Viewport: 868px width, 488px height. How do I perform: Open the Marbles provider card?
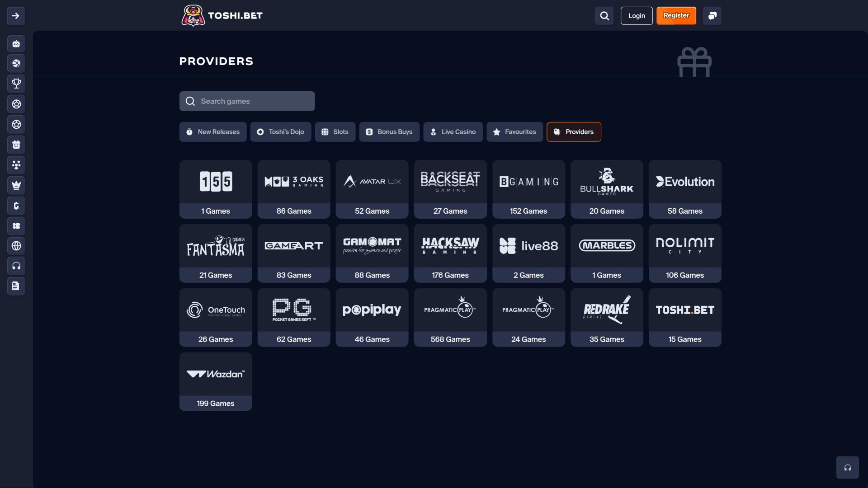pos(607,253)
